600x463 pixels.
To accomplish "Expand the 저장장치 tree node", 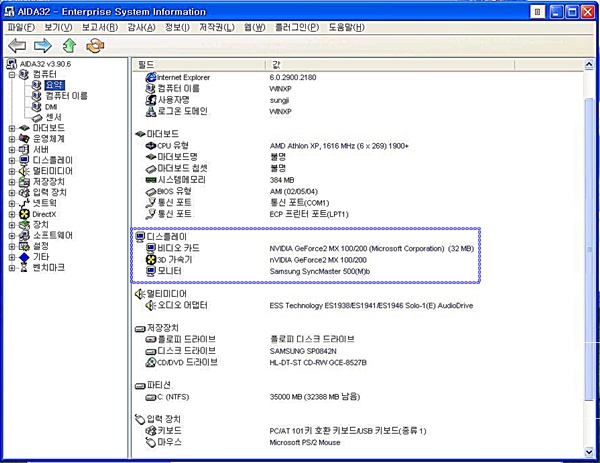I will point(12,182).
